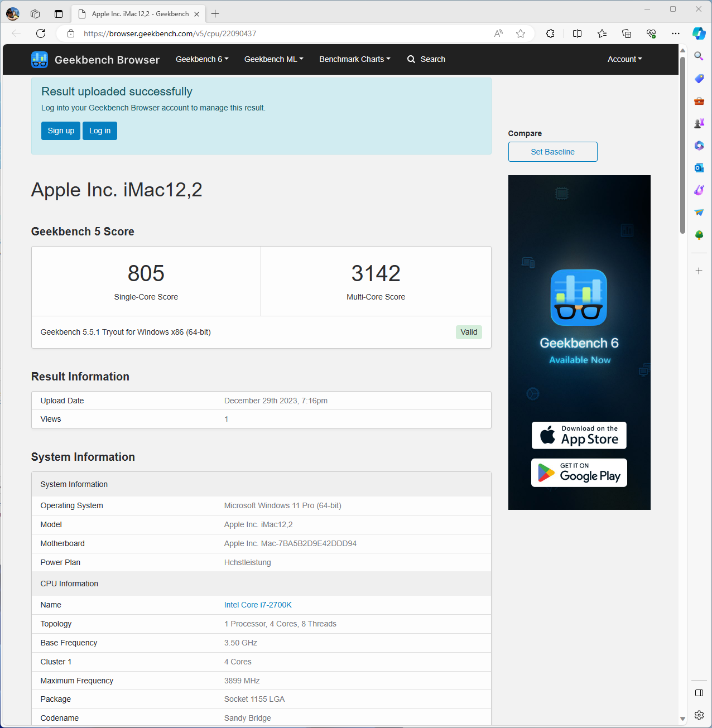Open sidebar Games chess icon
This screenshot has width=712, height=728.
point(699,123)
